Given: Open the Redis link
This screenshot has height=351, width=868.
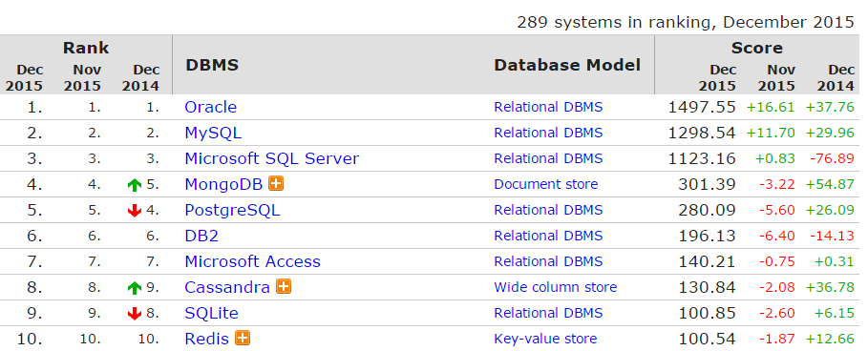Looking at the screenshot, I should coord(207,339).
